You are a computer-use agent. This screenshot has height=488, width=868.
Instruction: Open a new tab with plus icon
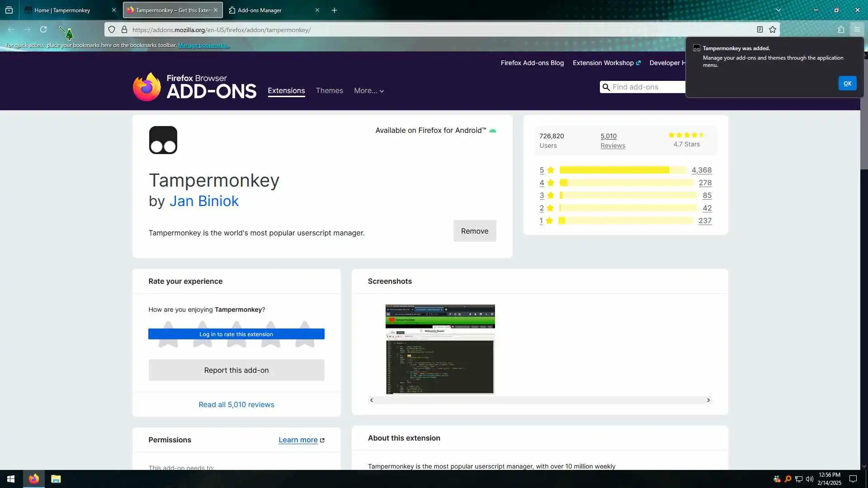(335, 10)
